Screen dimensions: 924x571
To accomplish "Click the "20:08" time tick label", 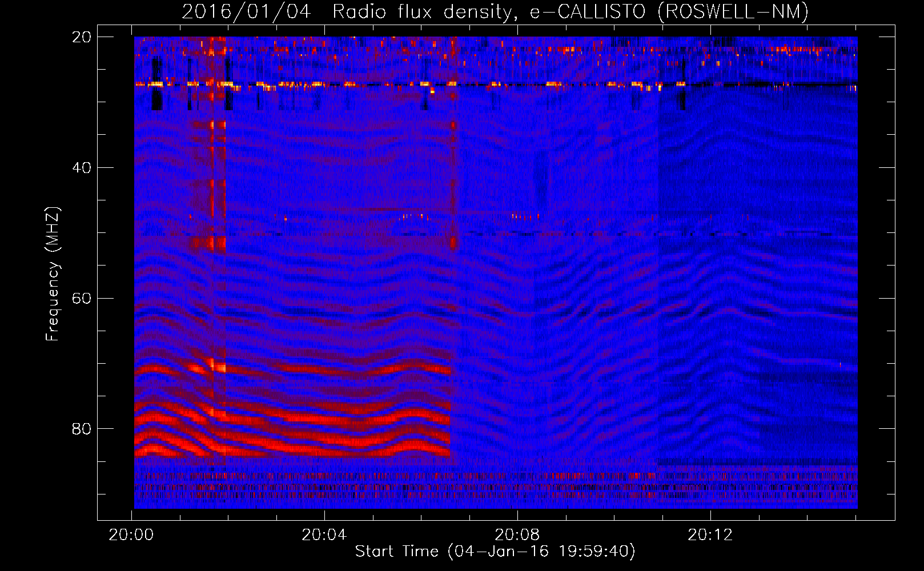I will pos(517,534).
